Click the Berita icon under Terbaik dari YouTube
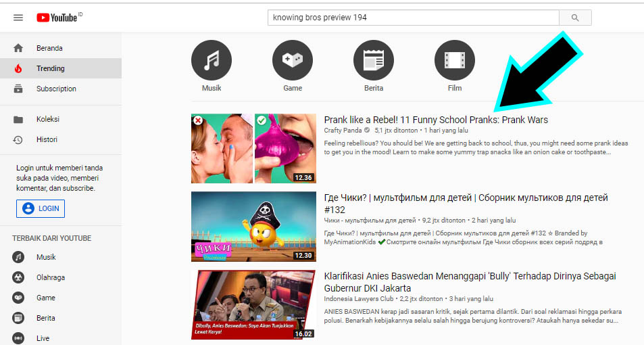644x345 pixels. (x=18, y=318)
